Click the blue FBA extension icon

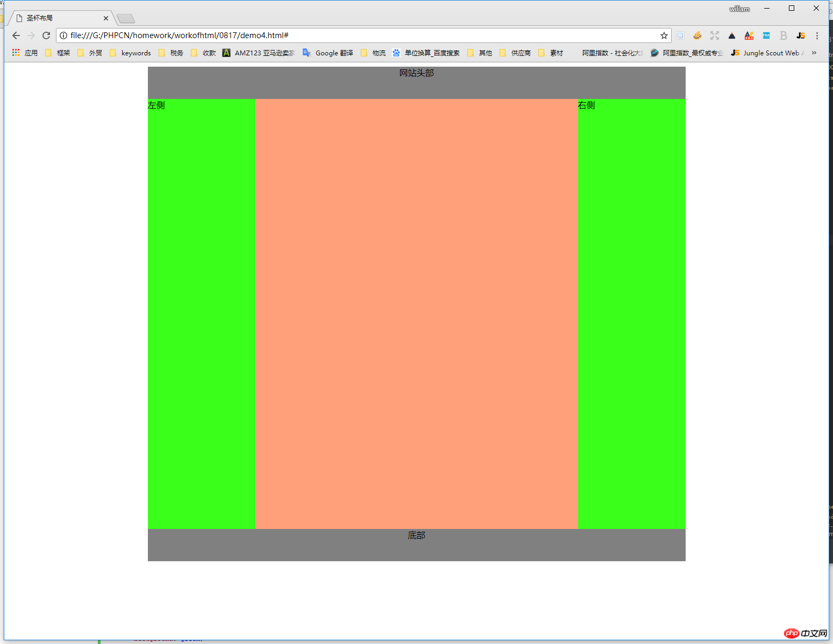click(766, 35)
